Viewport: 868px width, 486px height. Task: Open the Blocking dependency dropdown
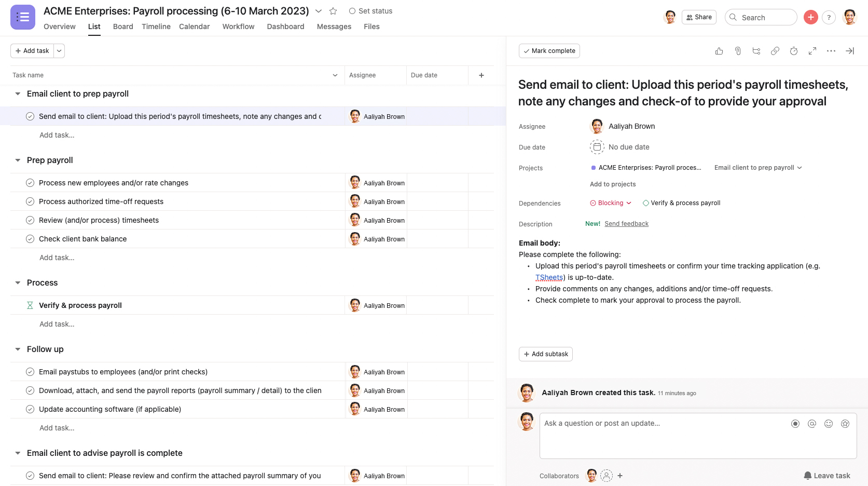tap(611, 203)
